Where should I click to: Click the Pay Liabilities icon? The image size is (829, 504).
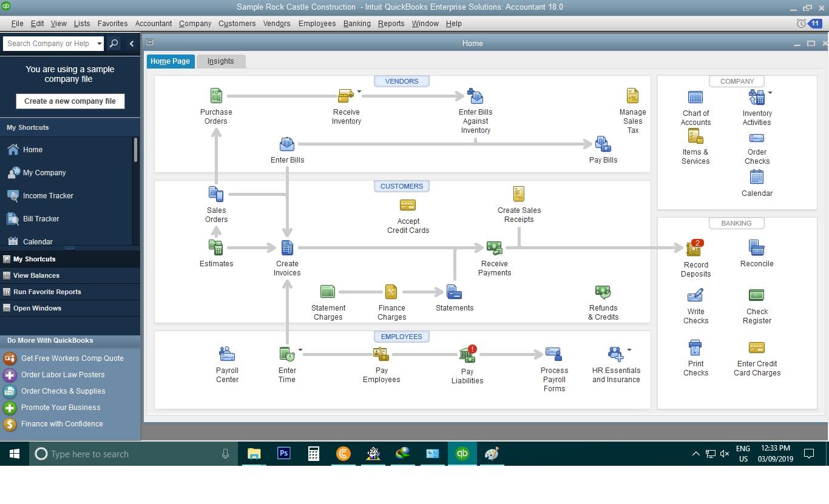coord(467,355)
